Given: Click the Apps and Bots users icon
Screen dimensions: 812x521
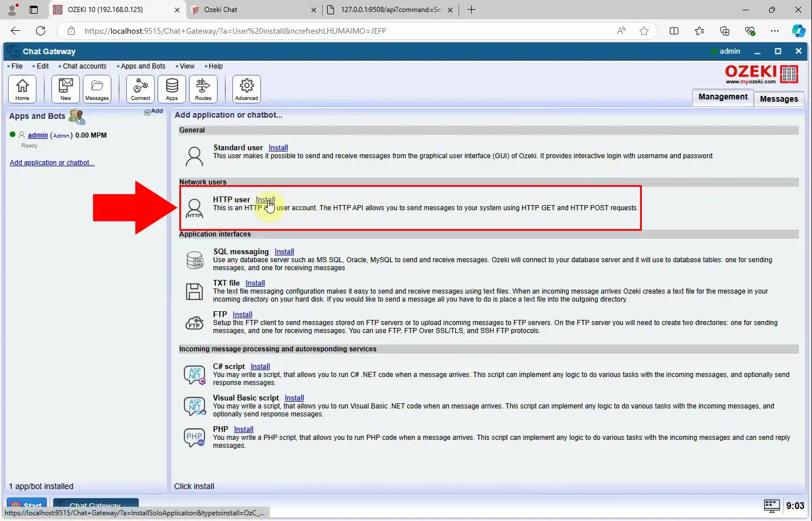Looking at the screenshot, I should [77, 117].
